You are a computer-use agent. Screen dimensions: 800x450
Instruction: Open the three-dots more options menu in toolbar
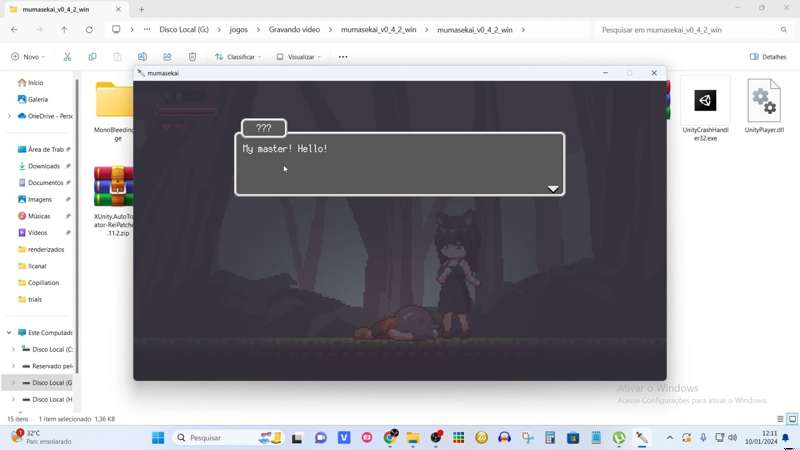(343, 57)
